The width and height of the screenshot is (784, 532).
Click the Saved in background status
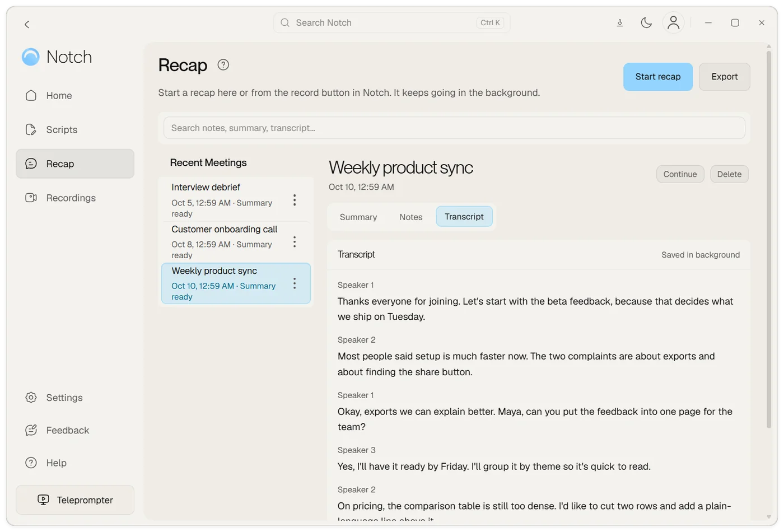(x=701, y=255)
